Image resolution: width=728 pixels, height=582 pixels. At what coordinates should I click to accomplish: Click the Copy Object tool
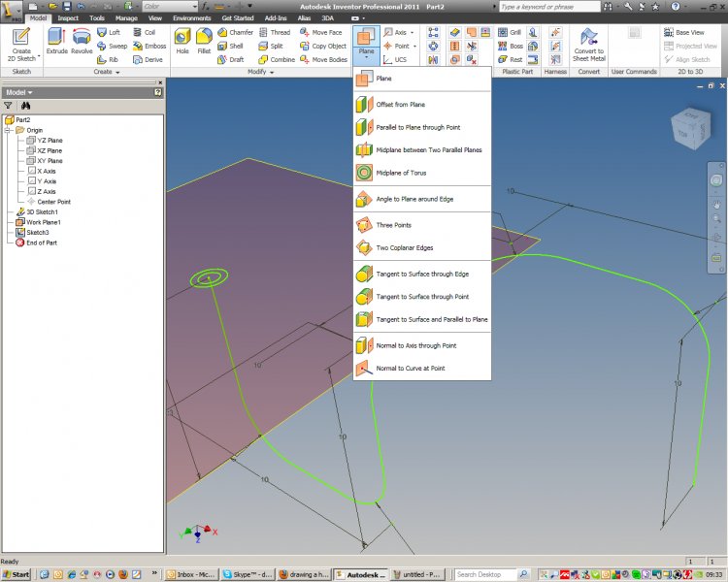pos(323,46)
